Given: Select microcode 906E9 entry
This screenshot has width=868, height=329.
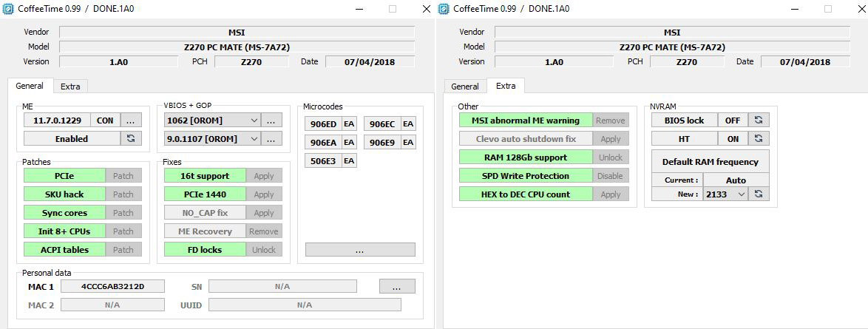Looking at the screenshot, I should [382, 143].
